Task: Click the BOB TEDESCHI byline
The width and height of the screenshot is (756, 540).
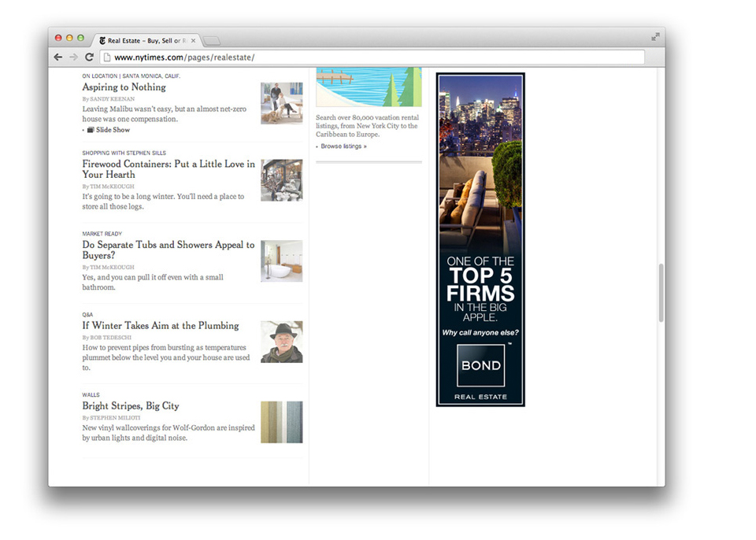Action: pos(111,338)
